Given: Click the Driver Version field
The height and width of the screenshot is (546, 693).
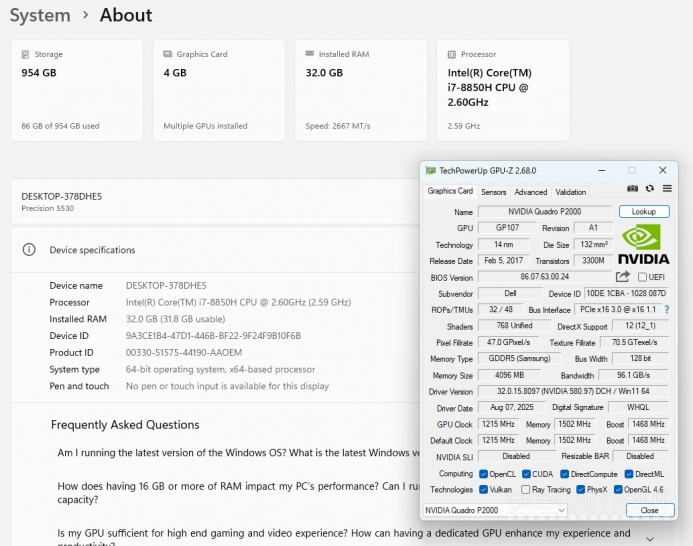Looking at the screenshot, I should pos(573,391).
